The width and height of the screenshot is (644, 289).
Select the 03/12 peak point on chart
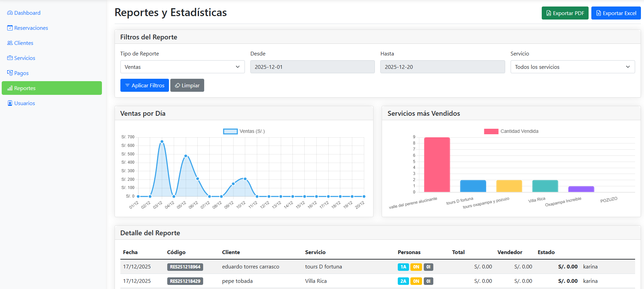pyautogui.click(x=162, y=141)
